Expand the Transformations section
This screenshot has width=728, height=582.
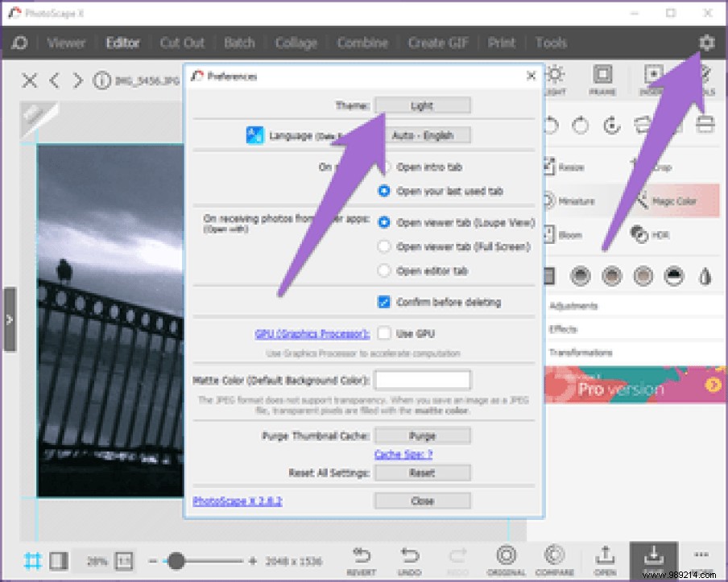[581, 352]
